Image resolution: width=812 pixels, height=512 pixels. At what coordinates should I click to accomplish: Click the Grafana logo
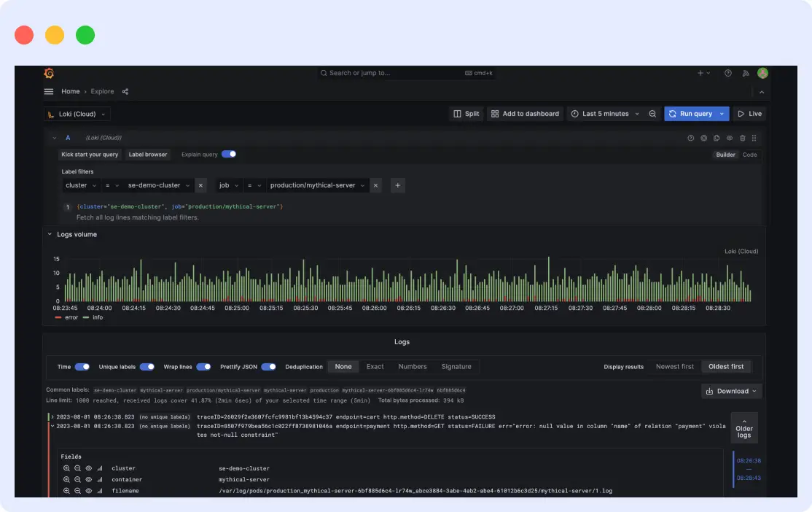pos(48,73)
